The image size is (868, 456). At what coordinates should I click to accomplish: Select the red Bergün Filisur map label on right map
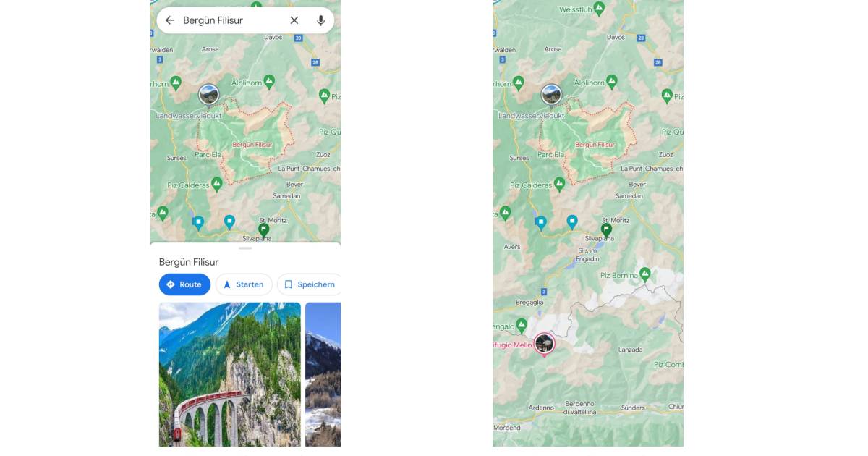click(595, 145)
